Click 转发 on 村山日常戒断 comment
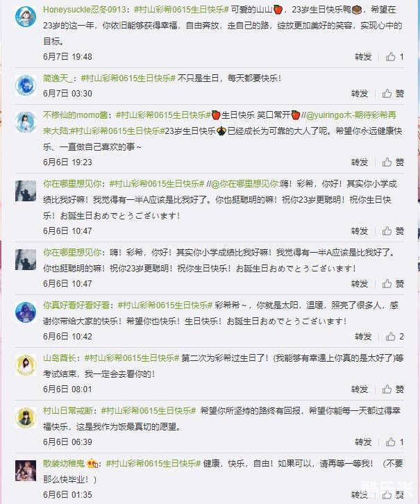Screen dimensions: 420x504 coord(363,442)
